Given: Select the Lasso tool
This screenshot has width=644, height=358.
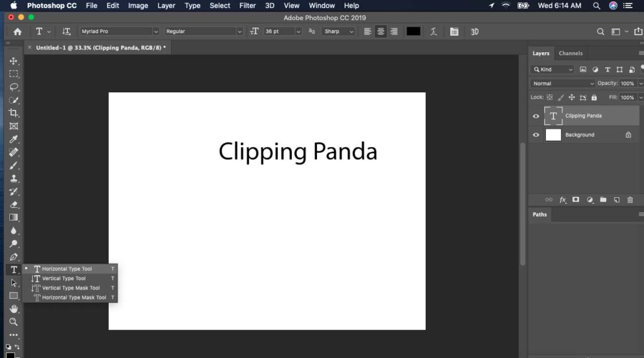Looking at the screenshot, I should pyautogui.click(x=14, y=87).
